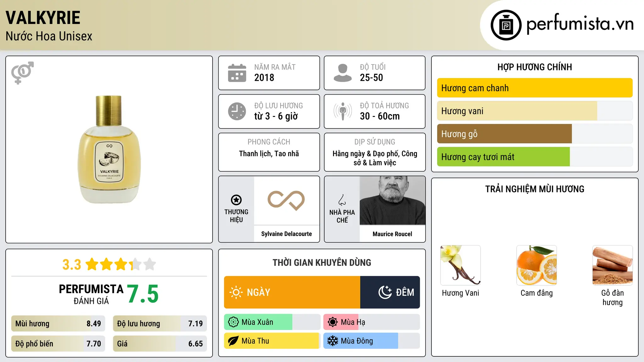Open the Maurice Roucel portrait photo

(392, 200)
